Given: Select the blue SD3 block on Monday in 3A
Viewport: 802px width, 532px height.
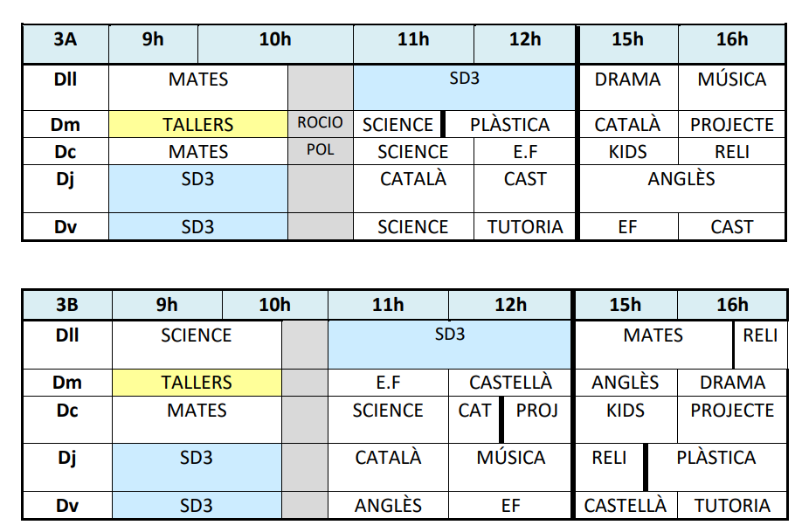Looking at the screenshot, I should pos(464,79).
